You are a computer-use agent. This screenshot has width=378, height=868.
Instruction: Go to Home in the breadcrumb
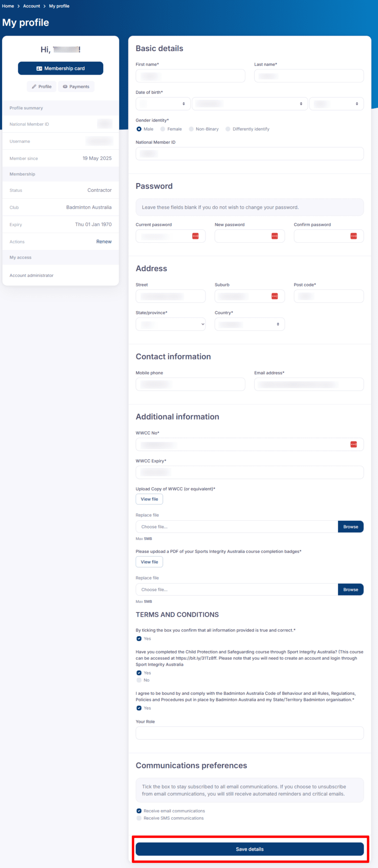coord(8,6)
